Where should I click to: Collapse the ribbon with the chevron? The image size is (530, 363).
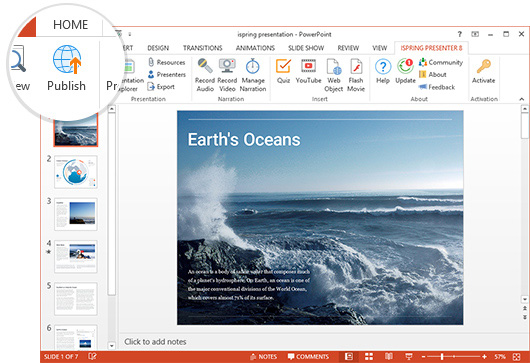pyautogui.click(x=522, y=99)
